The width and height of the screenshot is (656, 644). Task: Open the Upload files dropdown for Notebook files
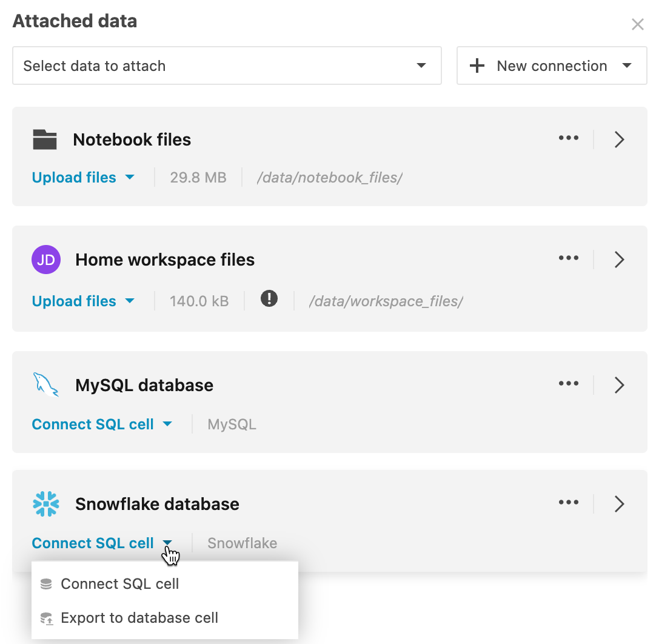click(130, 177)
